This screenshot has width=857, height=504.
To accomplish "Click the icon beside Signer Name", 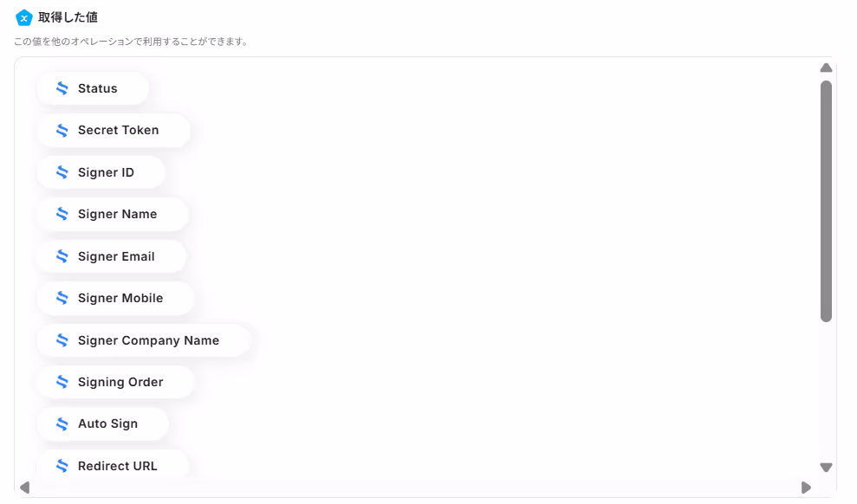I will [62, 214].
